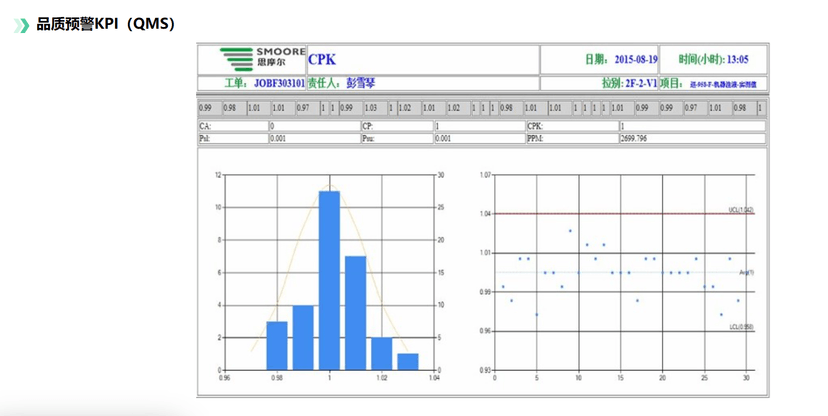Click the first 0.99 data cell

click(x=205, y=107)
